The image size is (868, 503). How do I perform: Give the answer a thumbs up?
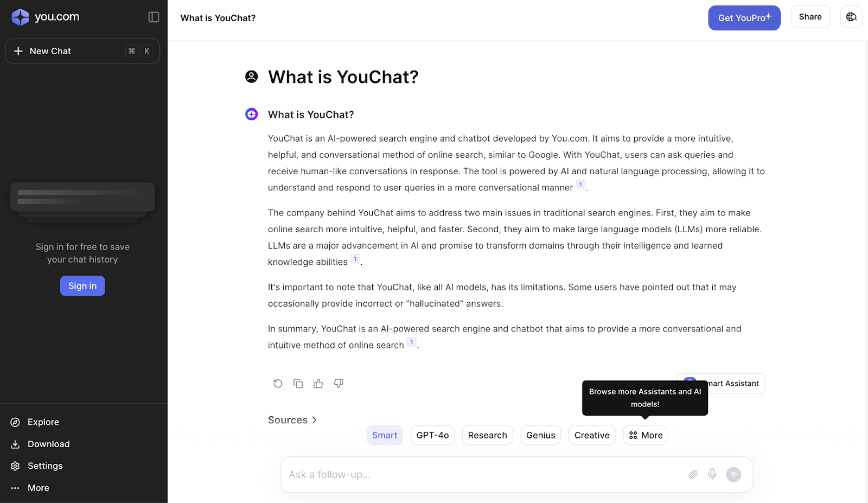click(318, 384)
